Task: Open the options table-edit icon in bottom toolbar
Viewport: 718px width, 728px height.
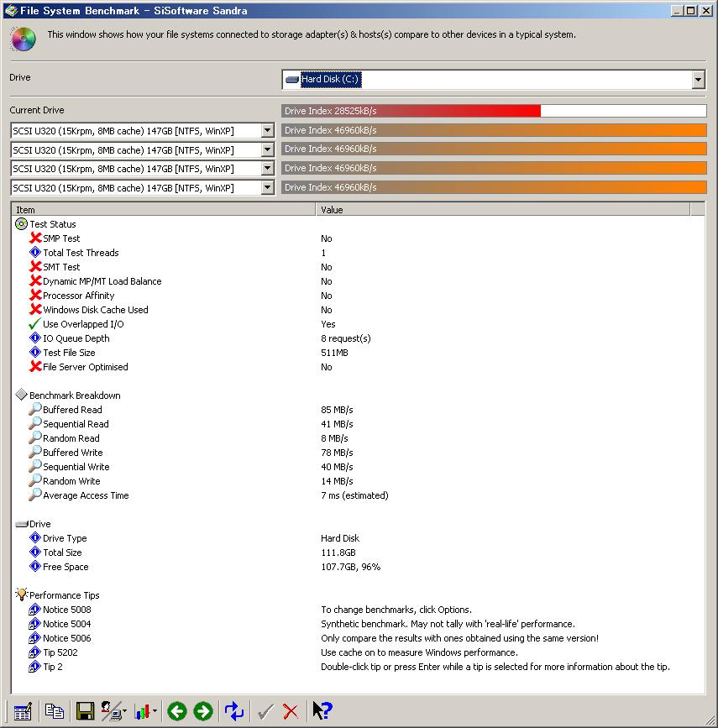Action: pos(23,711)
